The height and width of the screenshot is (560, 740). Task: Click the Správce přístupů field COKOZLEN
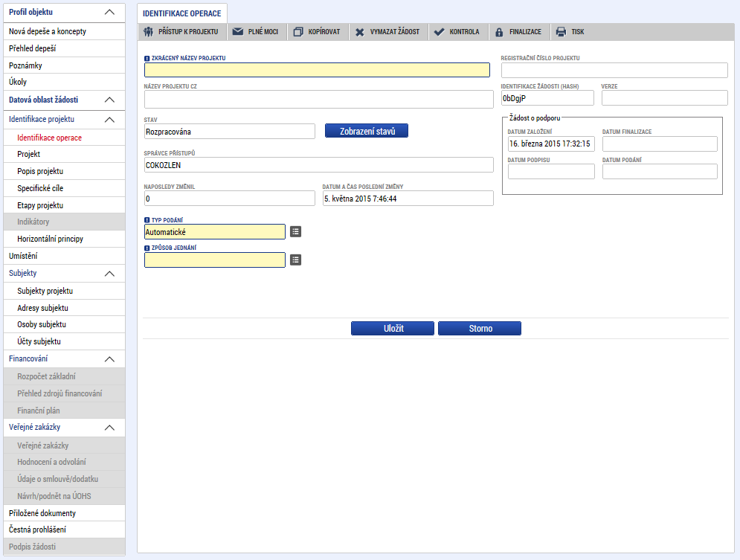pyautogui.click(x=318, y=165)
